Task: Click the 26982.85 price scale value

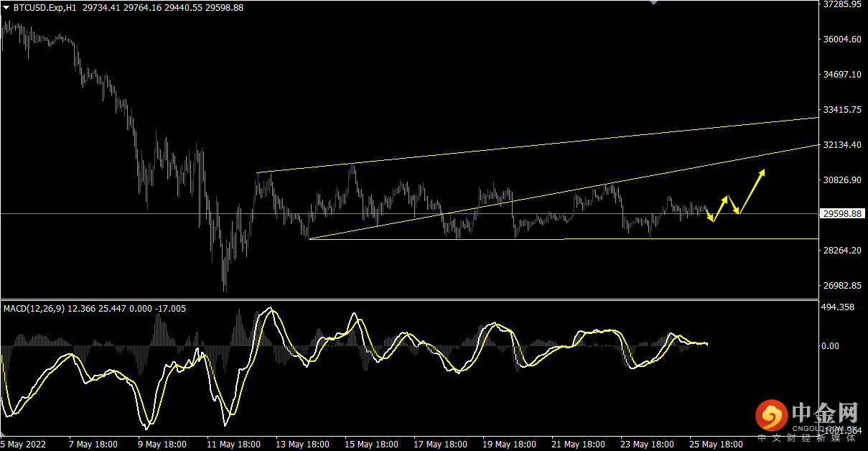Action: (x=842, y=286)
